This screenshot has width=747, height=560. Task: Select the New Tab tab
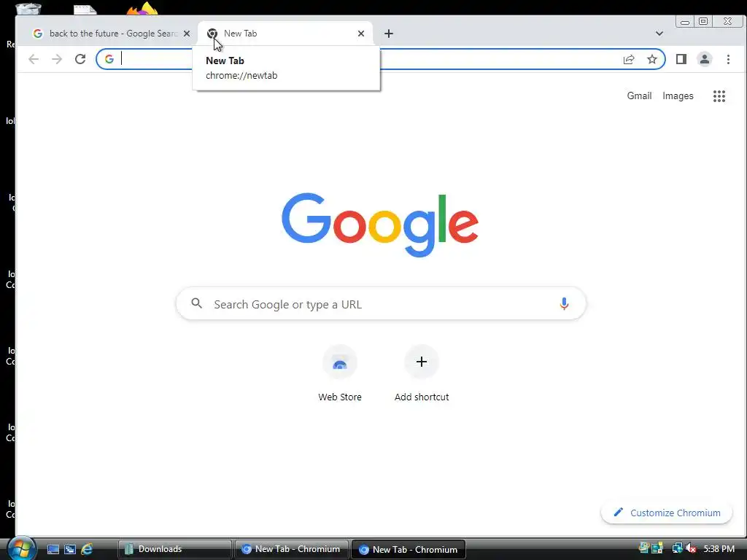pos(285,34)
